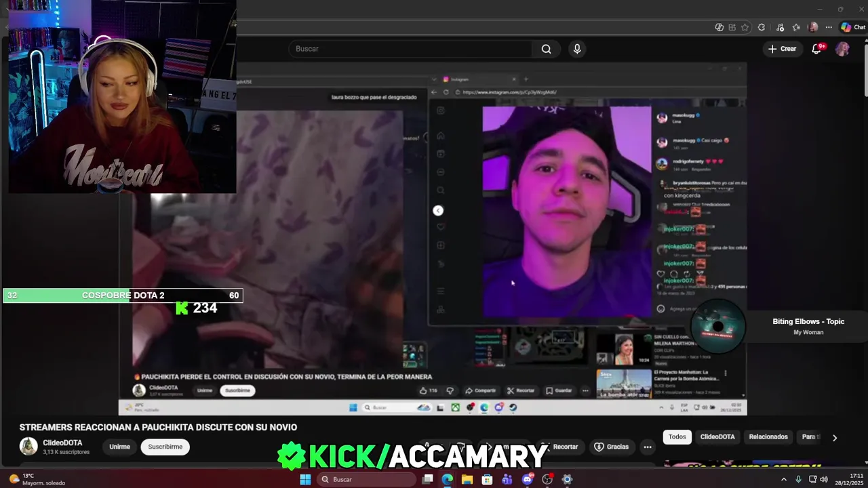Image resolution: width=868 pixels, height=488 pixels.
Task: Click Suscribirme in the embedded video
Action: (x=237, y=390)
